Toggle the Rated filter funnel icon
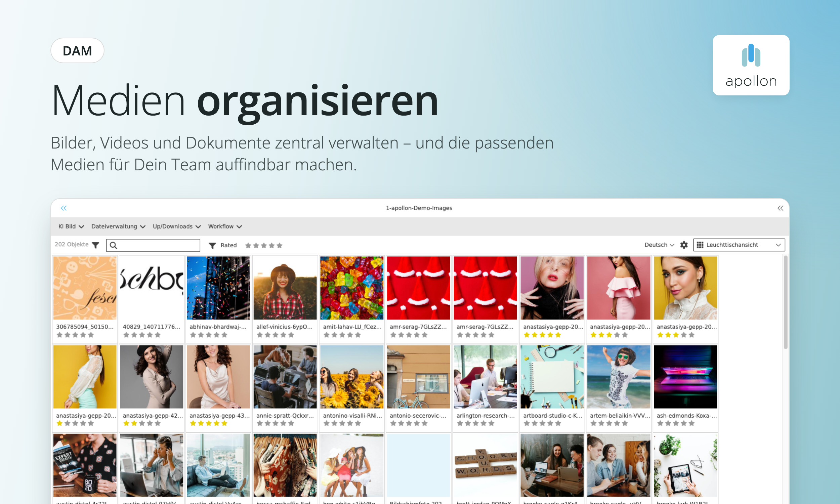The height and width of the screenshot is (504, 840). pos(212,245)
